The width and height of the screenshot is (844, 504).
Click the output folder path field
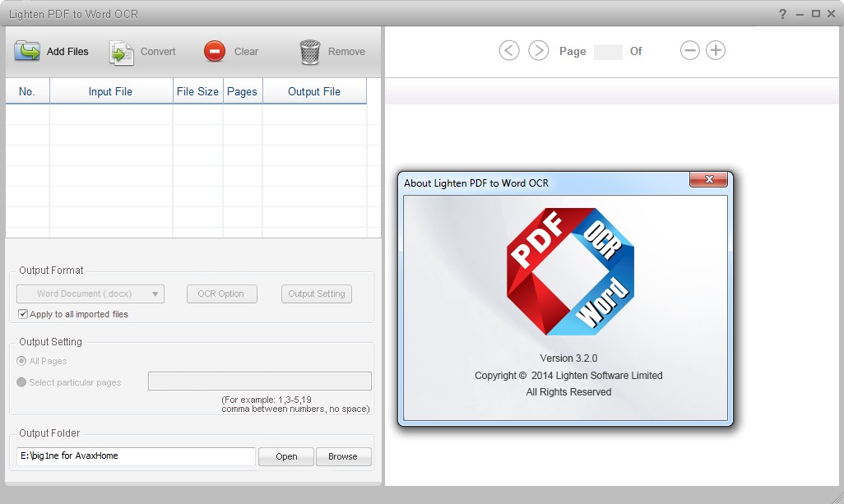point(136,456)
